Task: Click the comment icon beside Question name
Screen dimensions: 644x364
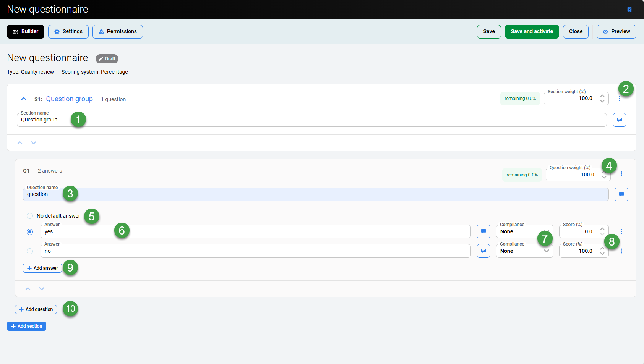Action: (x=621, y=194)
